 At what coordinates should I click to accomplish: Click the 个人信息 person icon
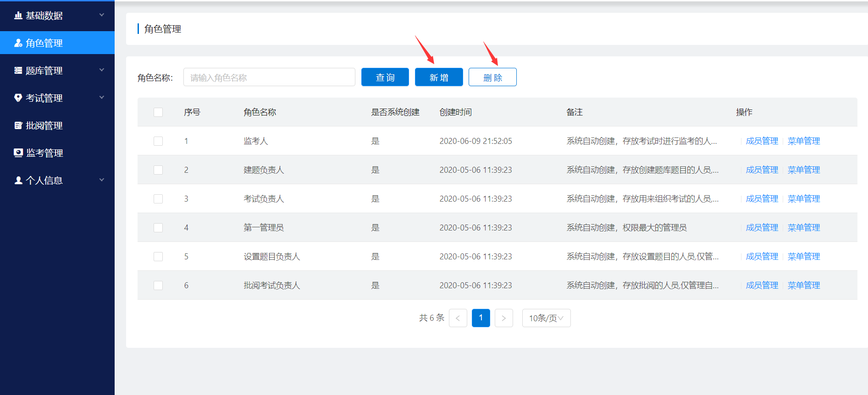pyautogui.click(x=18, y=181)
